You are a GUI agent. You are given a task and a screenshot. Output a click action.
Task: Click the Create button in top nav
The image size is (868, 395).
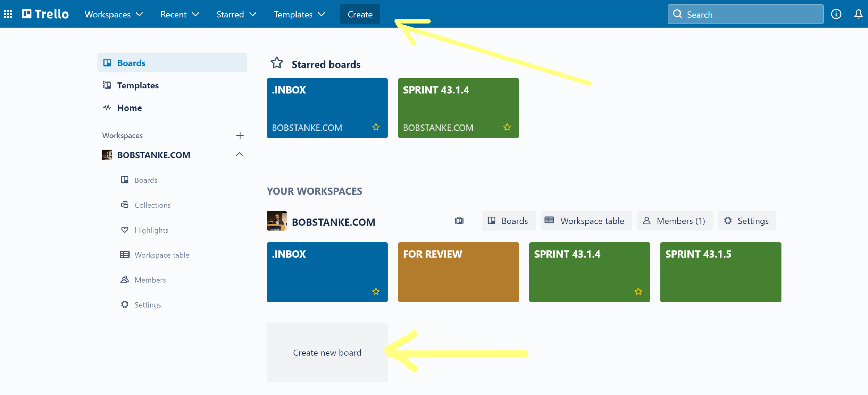[360, 14]
